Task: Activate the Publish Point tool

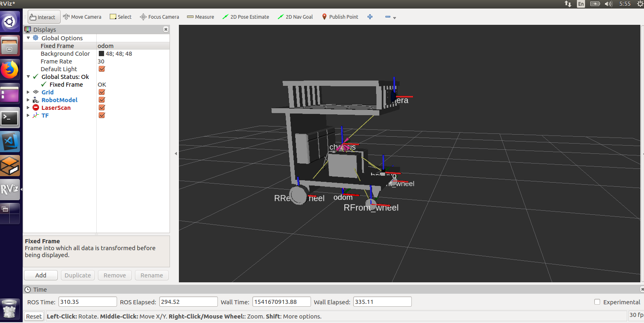Action: 340,17
